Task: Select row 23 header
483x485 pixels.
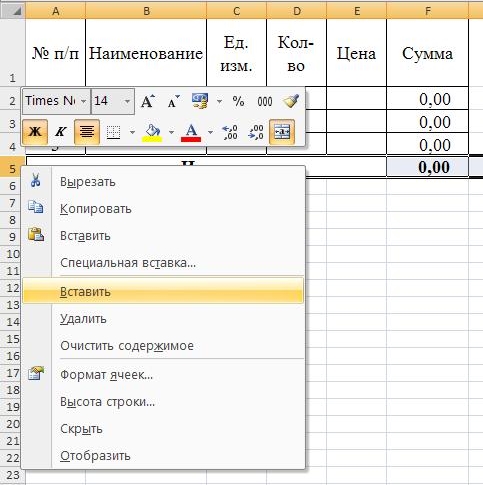Action: tap(12, 475)
